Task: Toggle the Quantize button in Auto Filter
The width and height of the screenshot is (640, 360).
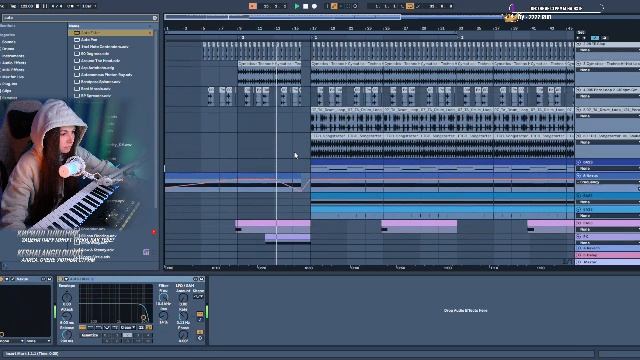Action: tap(89, 335)
